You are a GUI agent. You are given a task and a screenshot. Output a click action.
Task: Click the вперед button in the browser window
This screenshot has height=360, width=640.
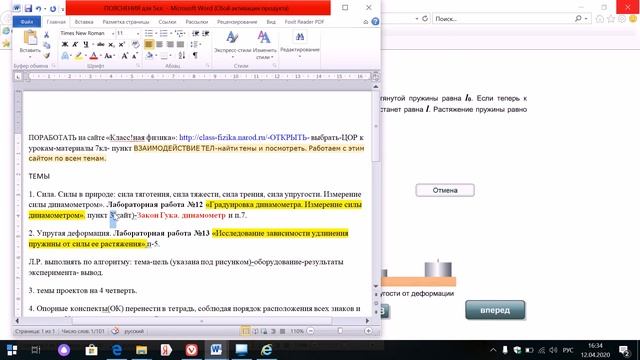tap(495, 310)
